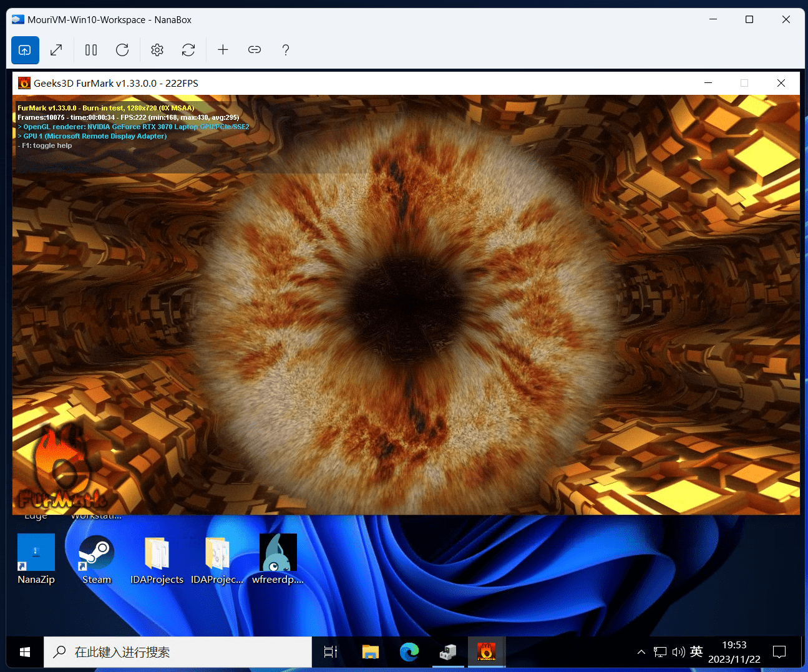Select the IDAProjec... zip folder icon
808x672 pixels.
[x=217, y=559]
